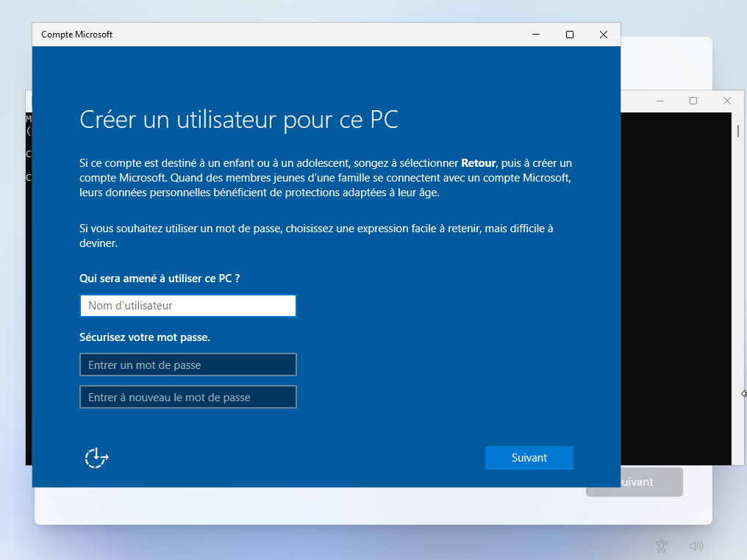Click the ease of access icon in dialog
747x560 pixels.
coord(96,458)
